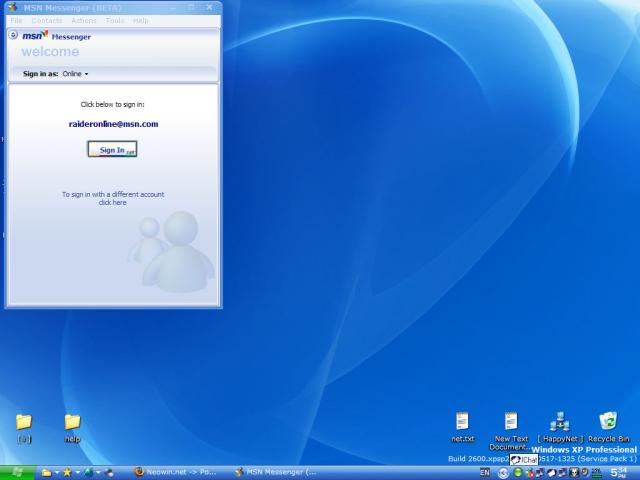
Task: Click the MSN Messenger tray icon
Action: pyautogui.click(x=530, y=473)
